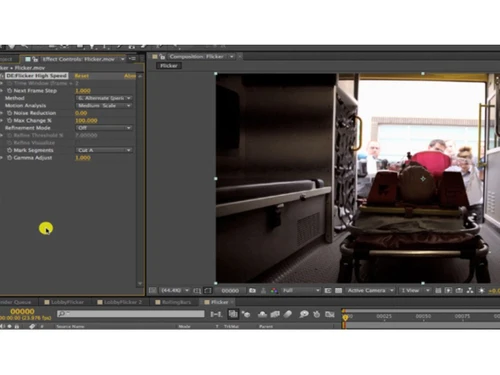Expand the Max Change % property
This screenshot has width=500, height=375.
coord(2,120)
